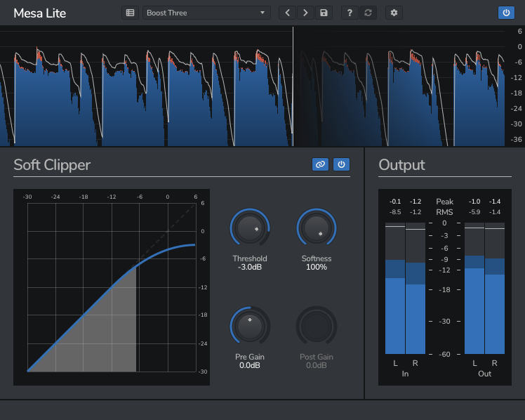Toggle the main plugin power button
The height and width of the screenshot is (420, 525).
coord(505,13)
